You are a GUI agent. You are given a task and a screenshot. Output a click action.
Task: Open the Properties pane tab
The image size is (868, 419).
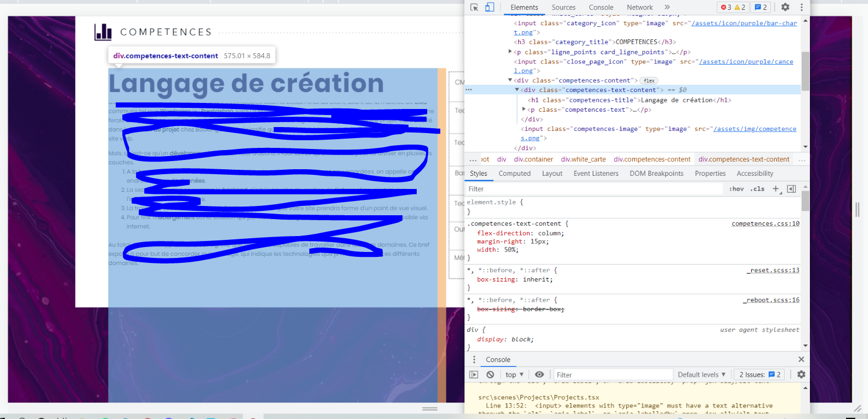(710, 174)
